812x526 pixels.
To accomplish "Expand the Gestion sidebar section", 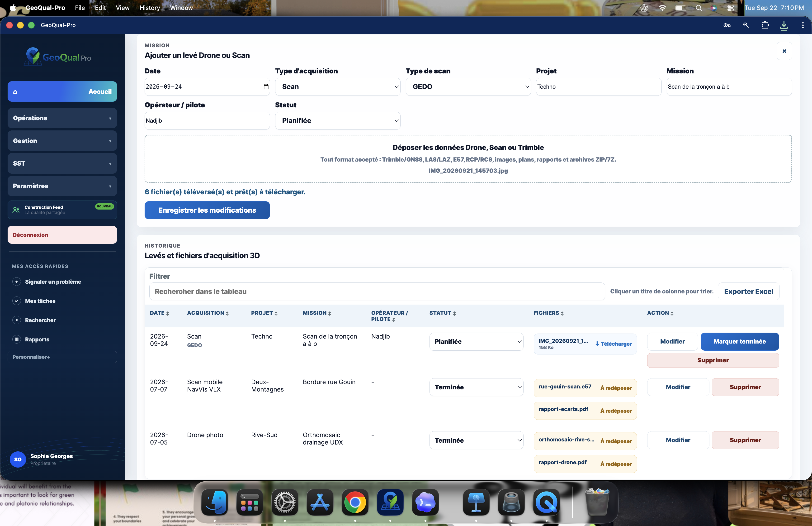I will 62,141.
